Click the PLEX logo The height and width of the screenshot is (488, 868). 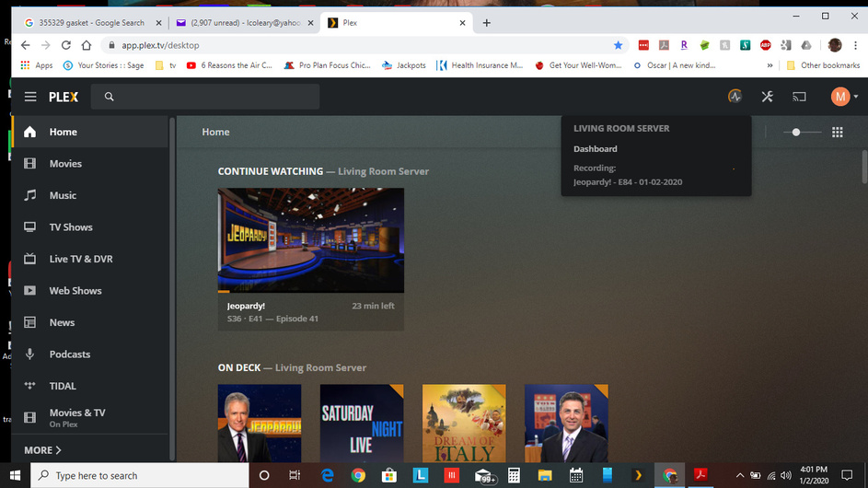(x=64, y=97)
